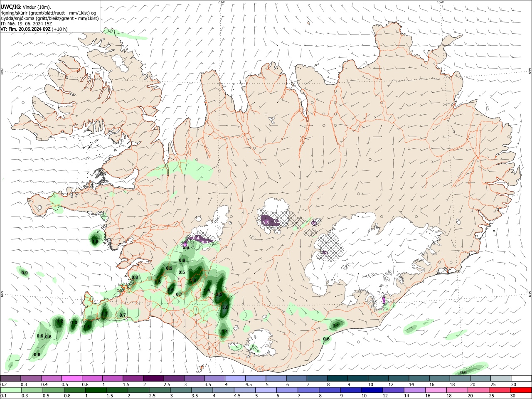Click the 2.6 rainfall label on the map

click(170, 290)
